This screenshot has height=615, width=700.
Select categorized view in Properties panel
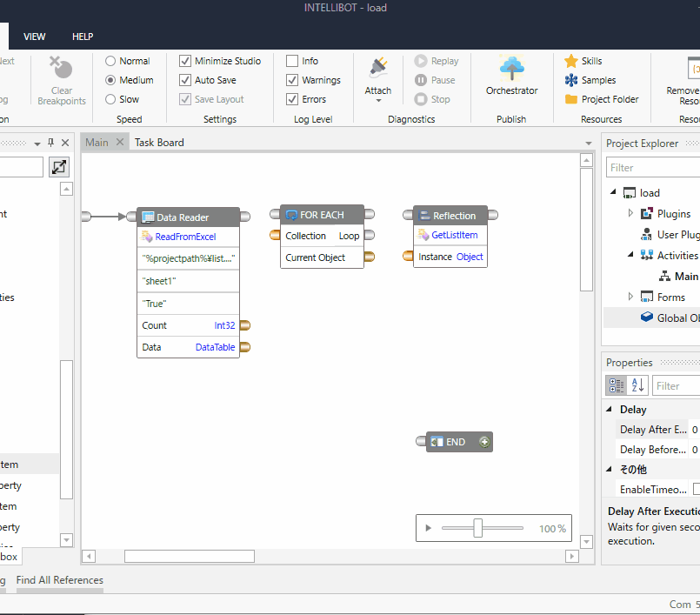pos(617,384)
